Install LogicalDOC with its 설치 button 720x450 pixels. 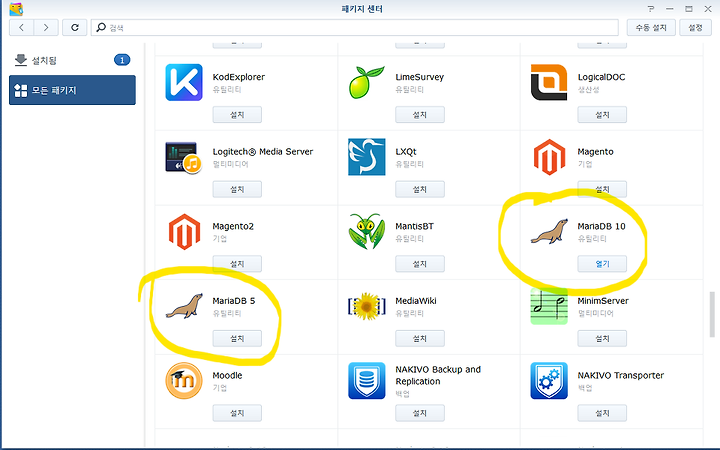click(602, 115)
